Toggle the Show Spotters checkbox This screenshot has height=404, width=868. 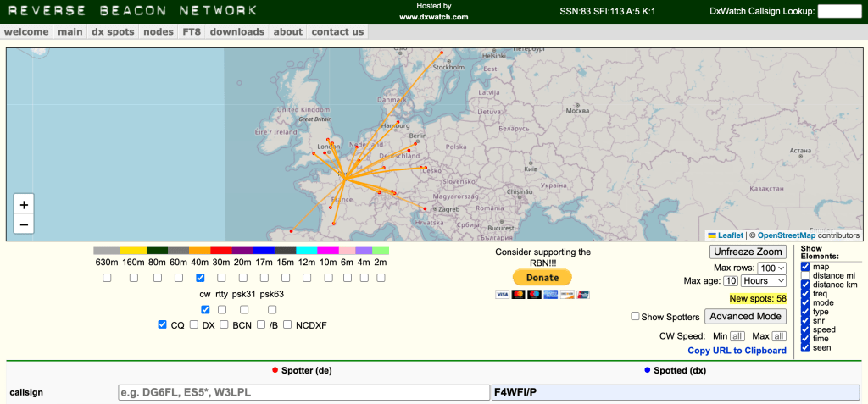635,317
